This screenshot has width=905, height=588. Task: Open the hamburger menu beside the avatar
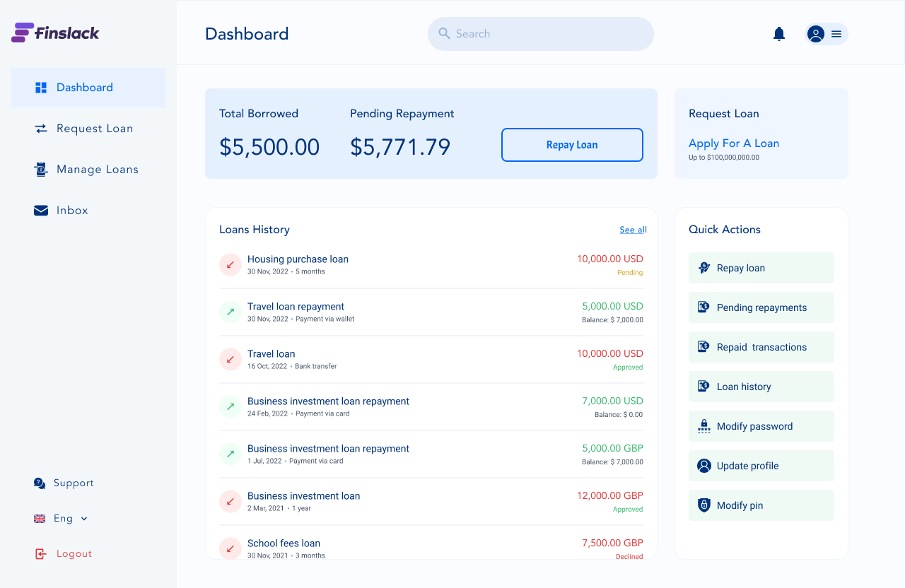tap(836, 34)
